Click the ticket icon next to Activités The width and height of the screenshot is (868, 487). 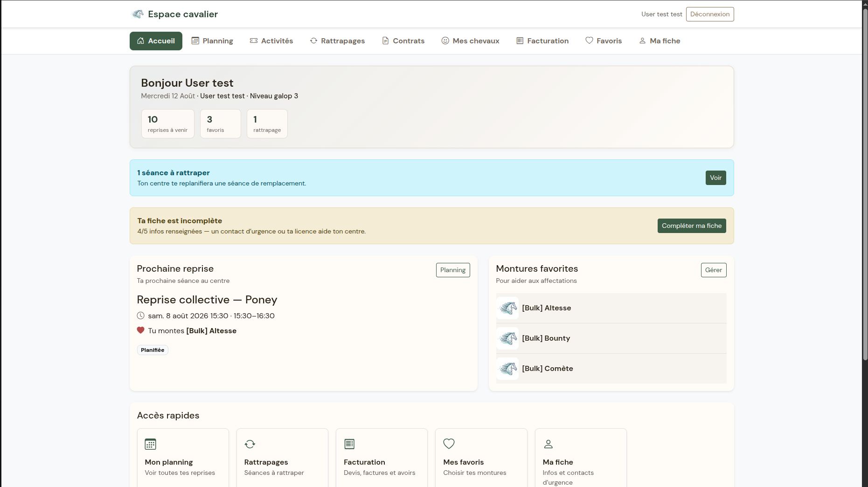tap(254, 41)
